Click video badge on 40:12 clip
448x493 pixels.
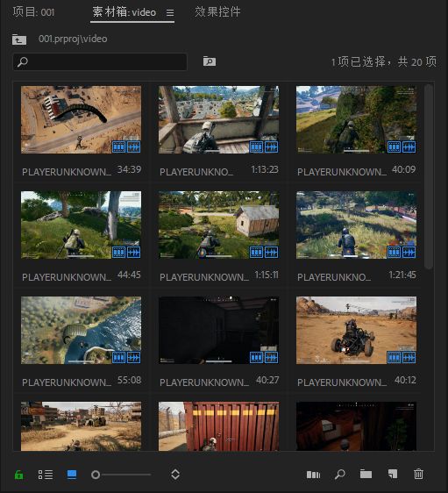394,358
